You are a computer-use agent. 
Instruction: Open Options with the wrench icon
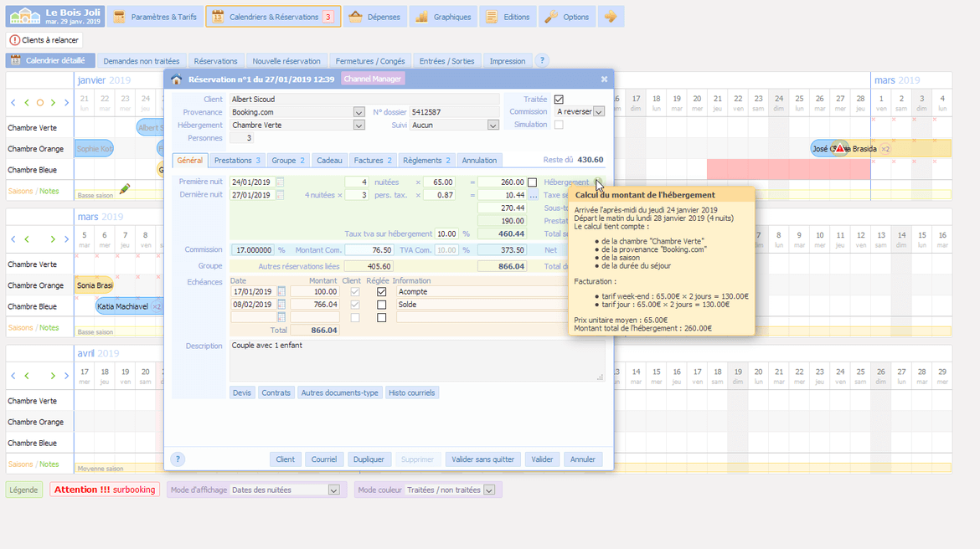point(550,17)
